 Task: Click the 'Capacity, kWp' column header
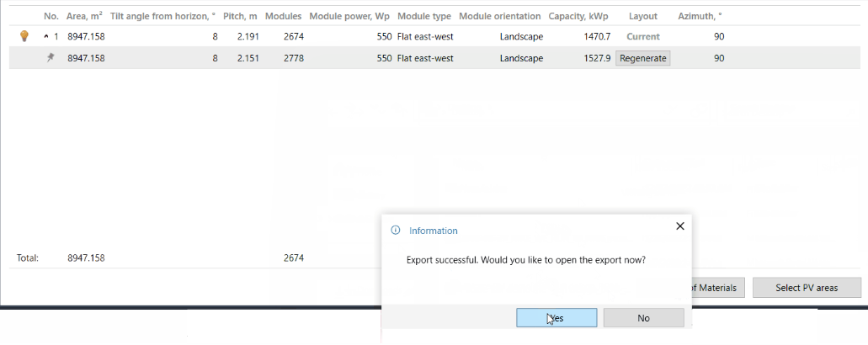coord(578,17)
